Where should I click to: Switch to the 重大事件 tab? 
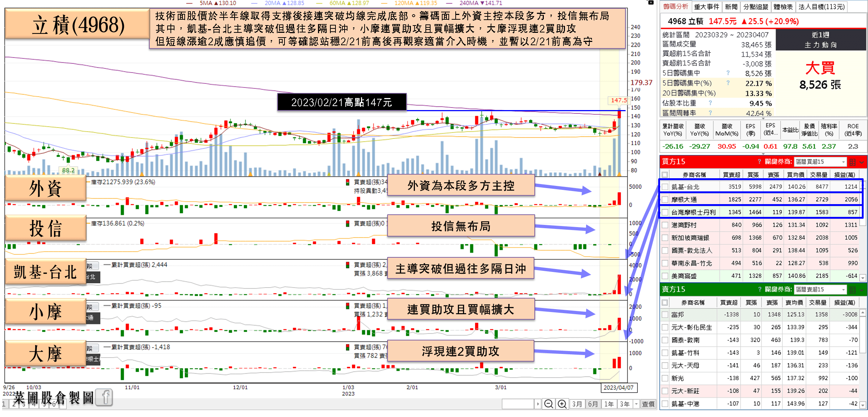706,7
